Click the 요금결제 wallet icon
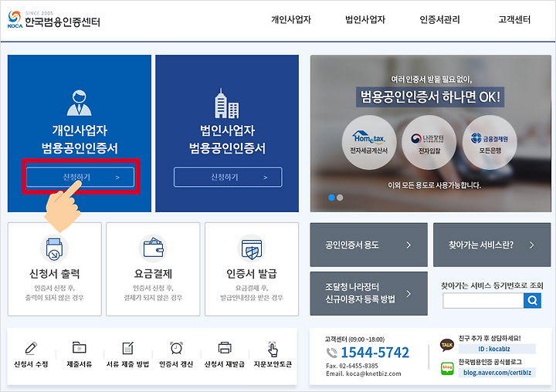This screenshot has height=392, width=556. point(153,248)
